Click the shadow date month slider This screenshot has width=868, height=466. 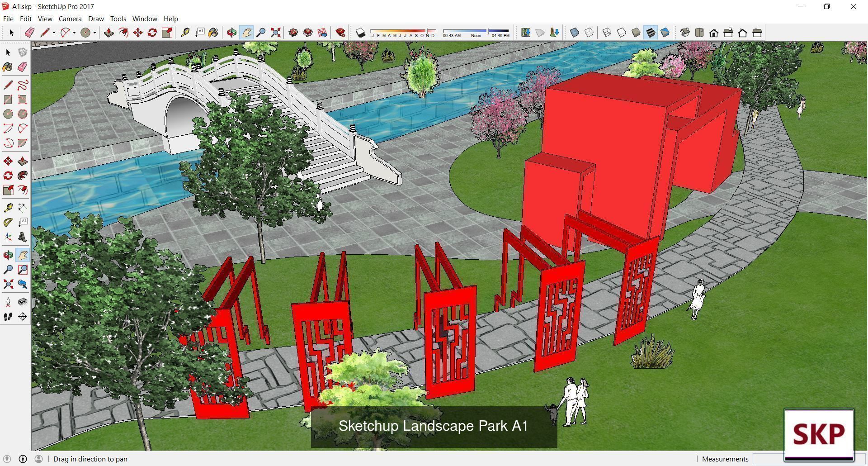coord(403,33)
